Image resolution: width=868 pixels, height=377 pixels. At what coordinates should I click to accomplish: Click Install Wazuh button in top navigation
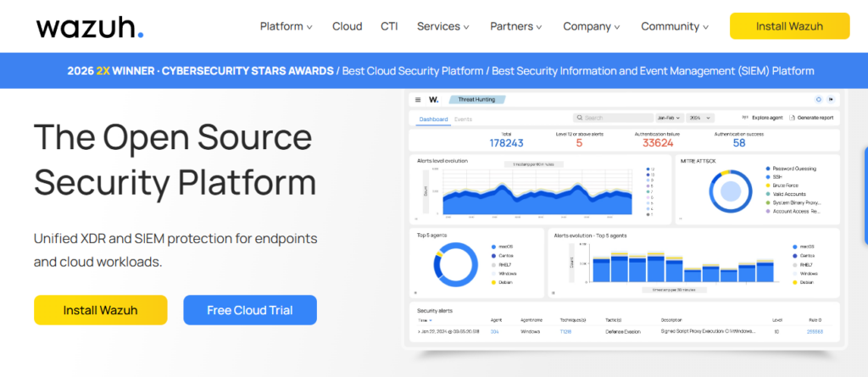tap(789, 26)
